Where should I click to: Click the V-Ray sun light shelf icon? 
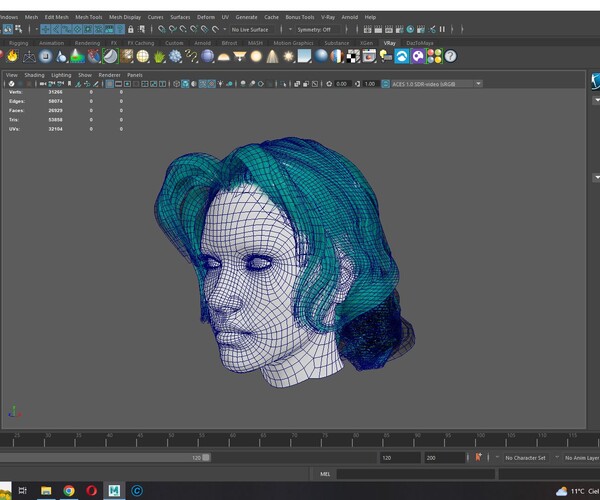coord(288,57)
